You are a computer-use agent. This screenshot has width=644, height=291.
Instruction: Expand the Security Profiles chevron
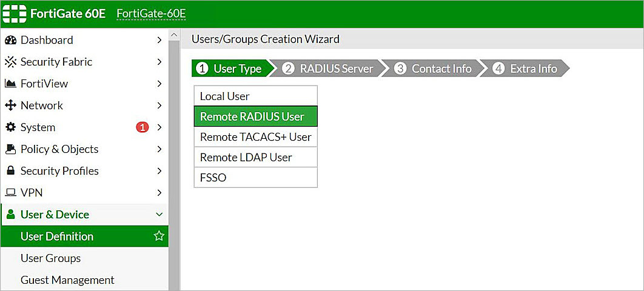point(159,171)
